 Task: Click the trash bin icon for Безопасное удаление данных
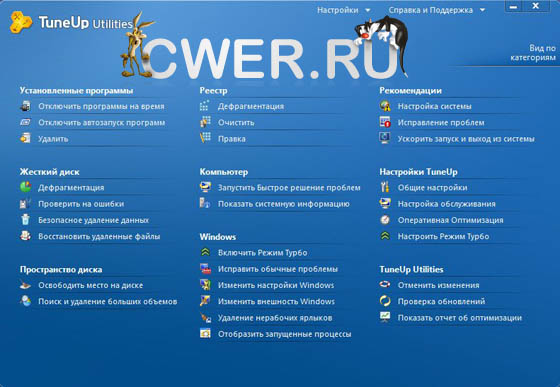point(25,220)
